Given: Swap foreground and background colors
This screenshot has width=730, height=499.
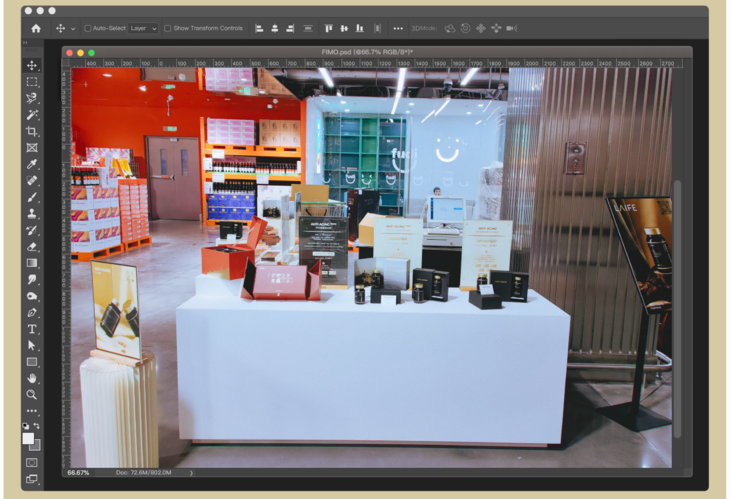Looking at the screenshot, I should 38,426.
